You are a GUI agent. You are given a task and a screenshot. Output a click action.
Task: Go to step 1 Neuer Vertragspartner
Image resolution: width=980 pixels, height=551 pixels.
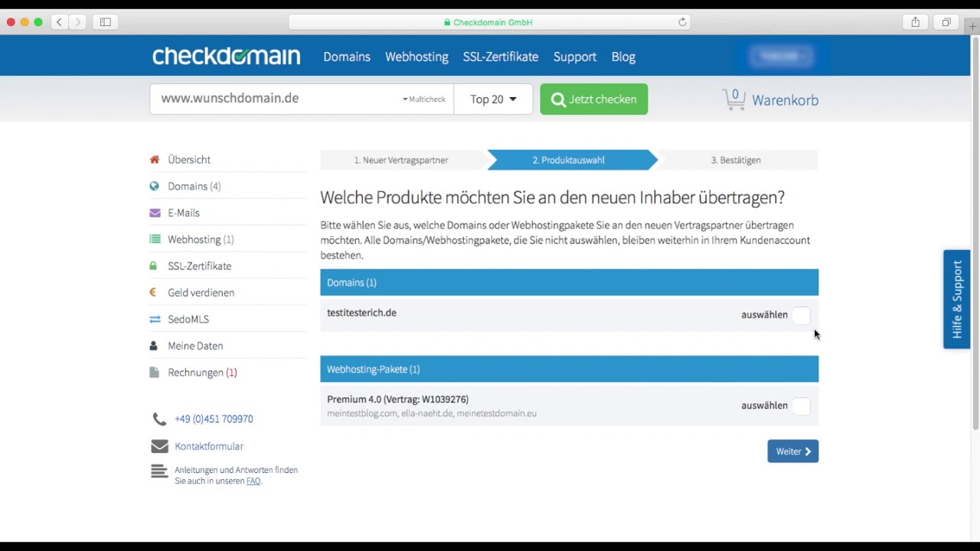tap(401, 160)
